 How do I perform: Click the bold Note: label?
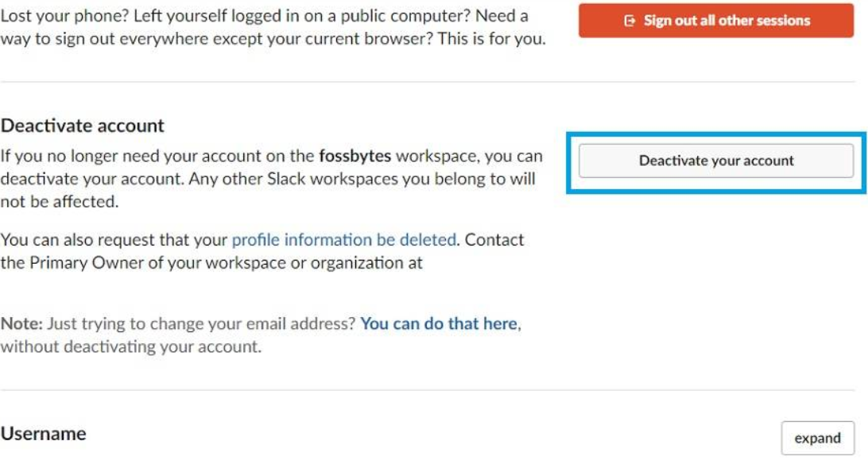point(21,323)
